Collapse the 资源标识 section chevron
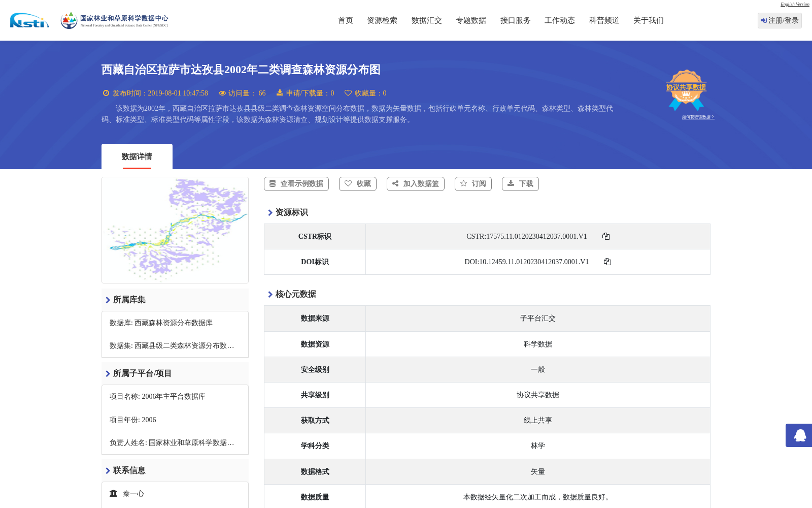The image size is (812, 508). (270, 212)
